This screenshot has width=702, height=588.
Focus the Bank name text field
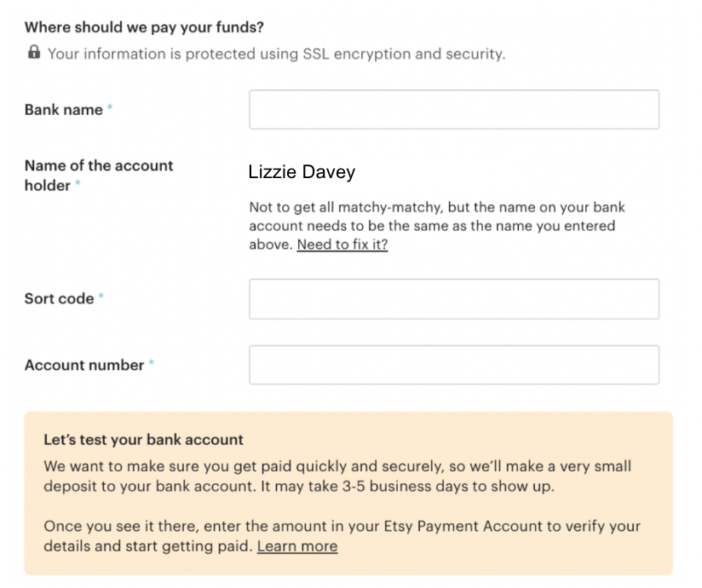point(453,109)
